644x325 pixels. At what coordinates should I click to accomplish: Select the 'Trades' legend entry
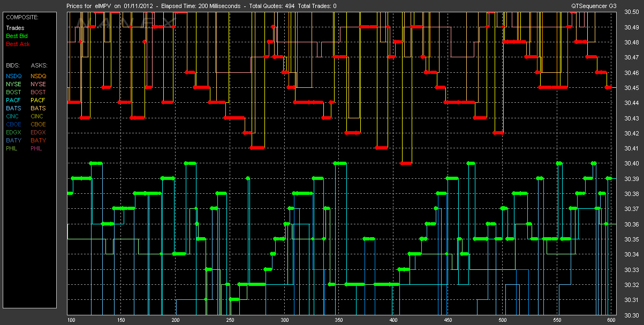pos(14,28)
